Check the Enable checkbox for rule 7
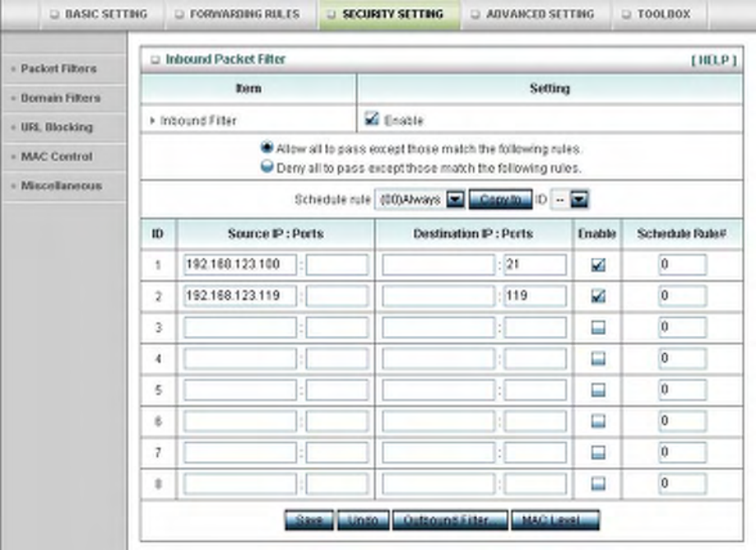This screenshot has width=756, height=550. pyautogui.click(x=598, y=453)
